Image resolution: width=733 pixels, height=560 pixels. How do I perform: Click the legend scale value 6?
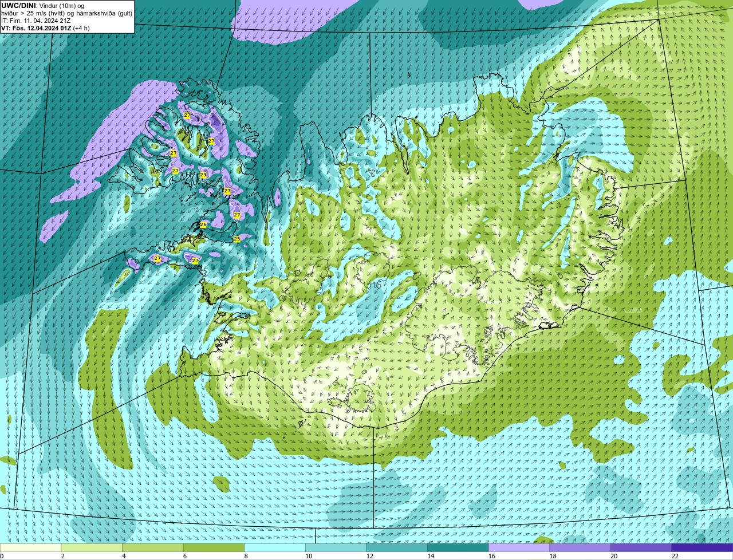[x=185, y=556]
